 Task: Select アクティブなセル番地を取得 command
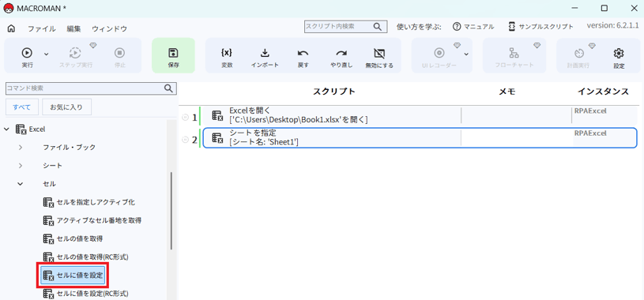pyautogui.click(x=92, y=220)
